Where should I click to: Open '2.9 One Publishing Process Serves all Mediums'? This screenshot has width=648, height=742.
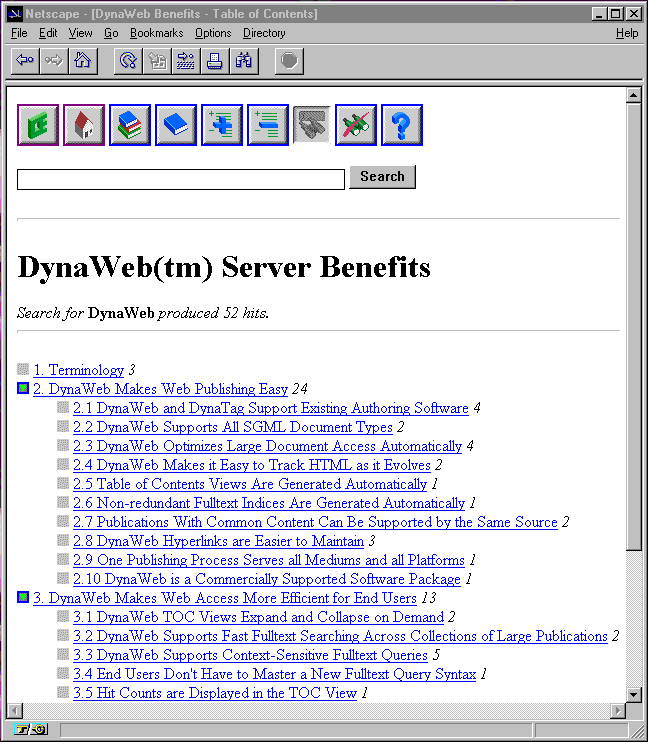(269, 560)
